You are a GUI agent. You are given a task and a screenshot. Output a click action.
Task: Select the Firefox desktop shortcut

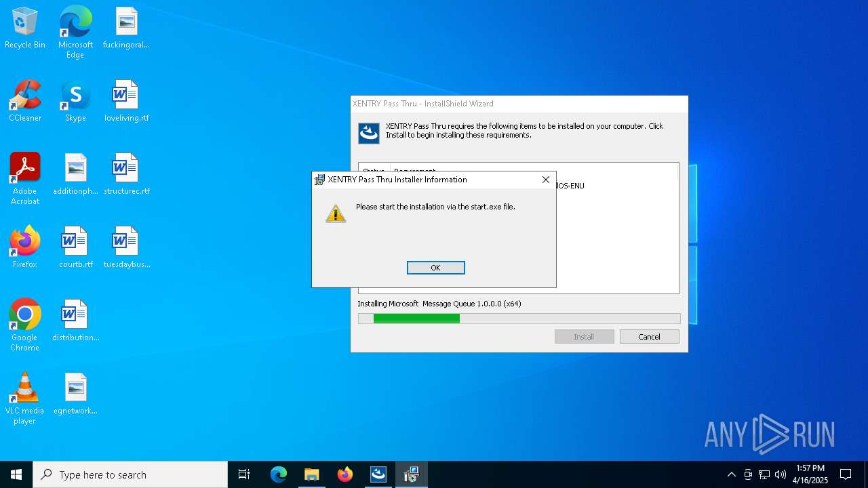[25, 247]
